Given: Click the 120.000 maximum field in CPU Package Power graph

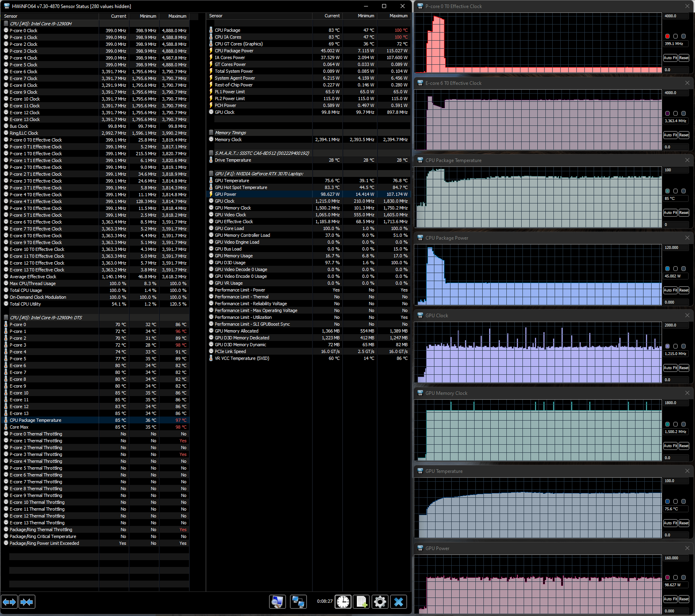Looking at the screenshot, I should tap(676, 248).
